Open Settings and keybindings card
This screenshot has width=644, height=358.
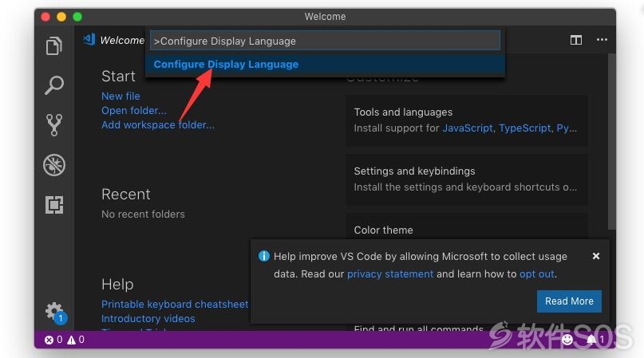coord(467,179)
